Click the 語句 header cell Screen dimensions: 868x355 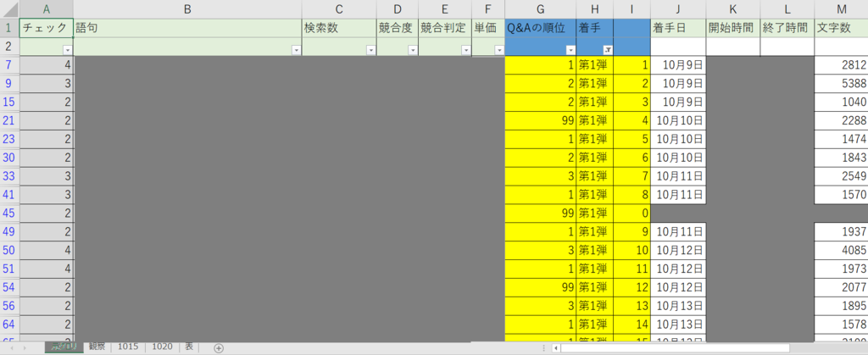[x=187, y=28]
